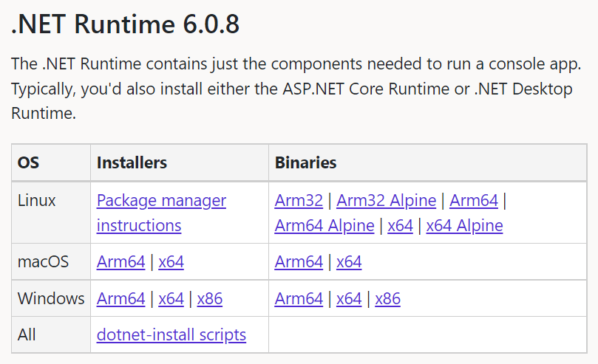This screenshot has width=598, height=364.
Task: Download Linux Arm64 binaries
Action: click(x=474, y=201)
